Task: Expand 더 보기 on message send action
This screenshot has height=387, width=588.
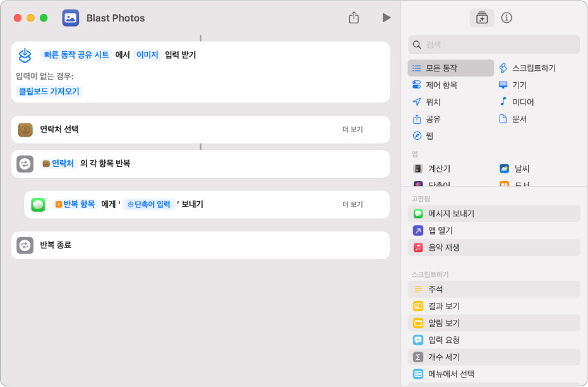Action: (x=352, y=204)
